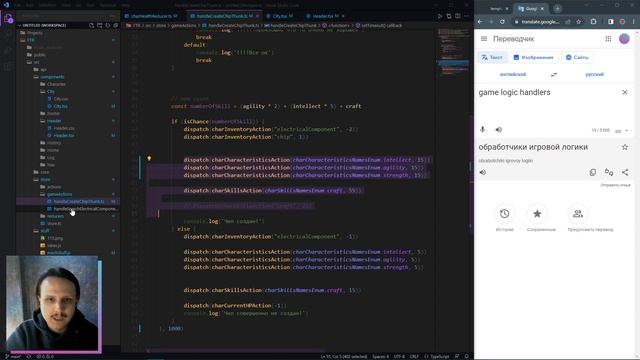The height and width of the screenshot is (360, 640).
Task: Click the send feedback link
Action: [x=615, y=185]
